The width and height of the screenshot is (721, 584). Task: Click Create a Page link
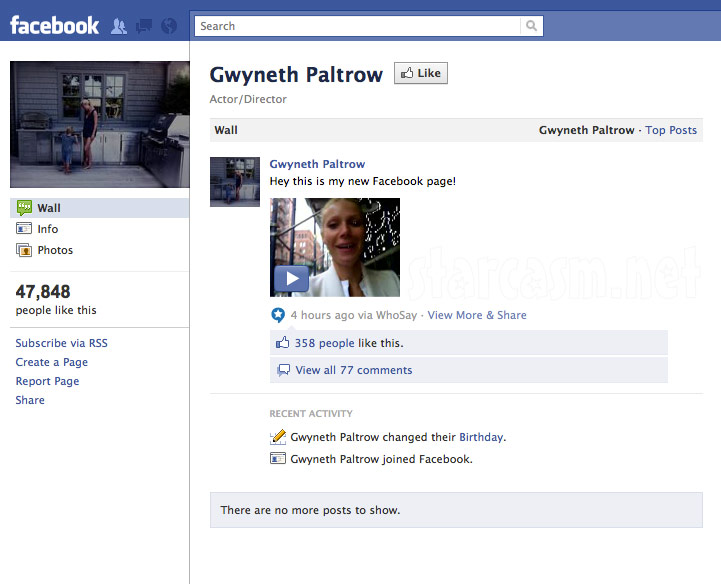coord(52,362)
